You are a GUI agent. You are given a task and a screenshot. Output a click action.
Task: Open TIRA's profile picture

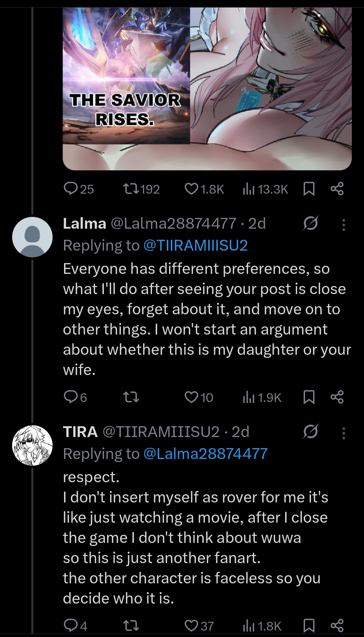32,445
